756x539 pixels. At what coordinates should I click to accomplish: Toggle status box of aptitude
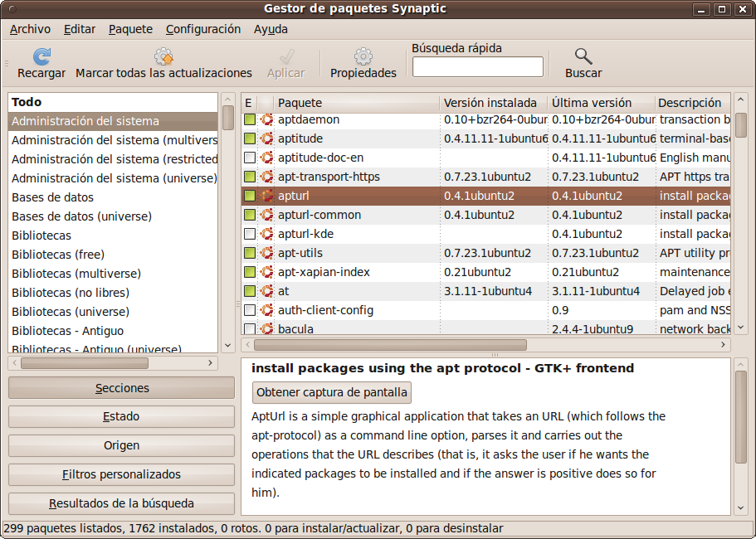[x=249, y=138]
